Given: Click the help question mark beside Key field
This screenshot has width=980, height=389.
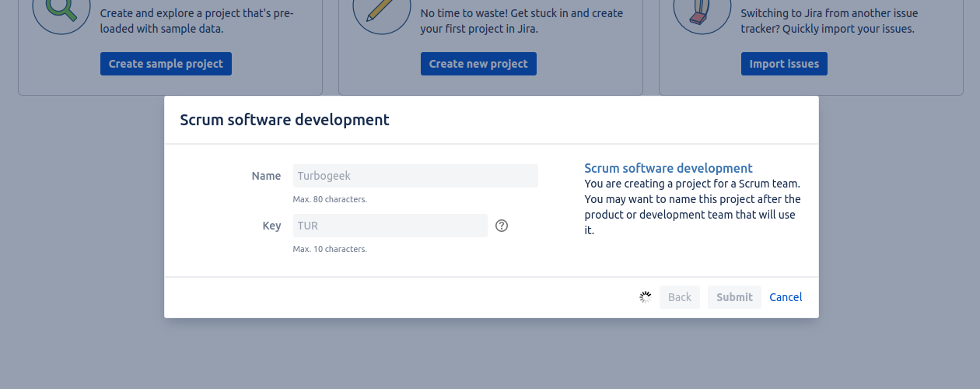Looking at the screenshot, I should point(502,226).
